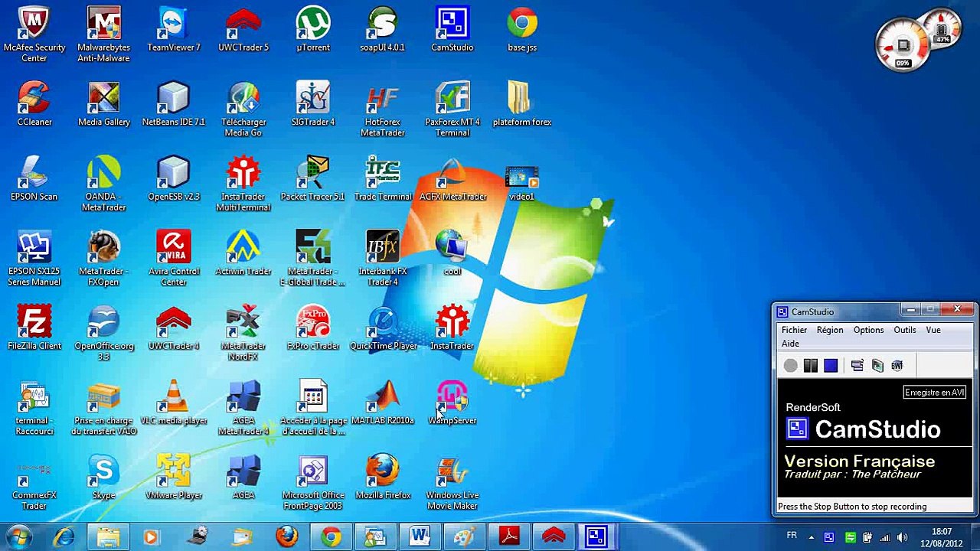Select the Malwarebytes Anti-Malware desktop icon

(104, 34)
